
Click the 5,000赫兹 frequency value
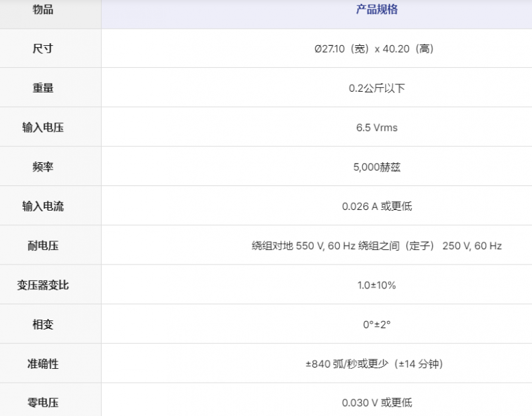[376, 167]
